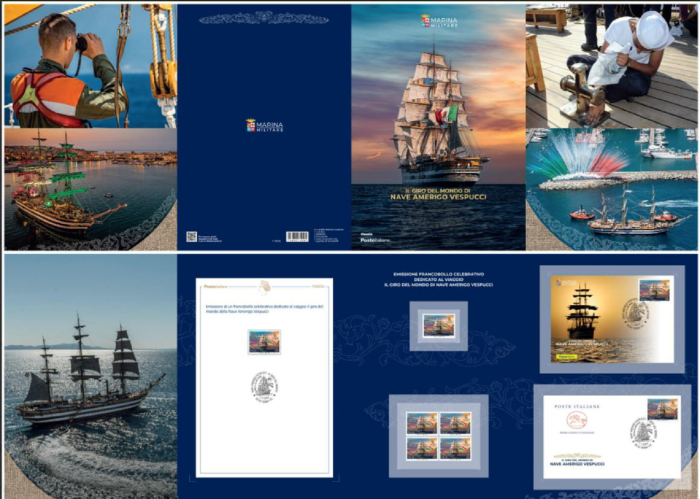Image resolution: width=700 pixels, height=499 pixels.
Task: Select the bottom-left stamp of the block of four
Action: (422, 449)
